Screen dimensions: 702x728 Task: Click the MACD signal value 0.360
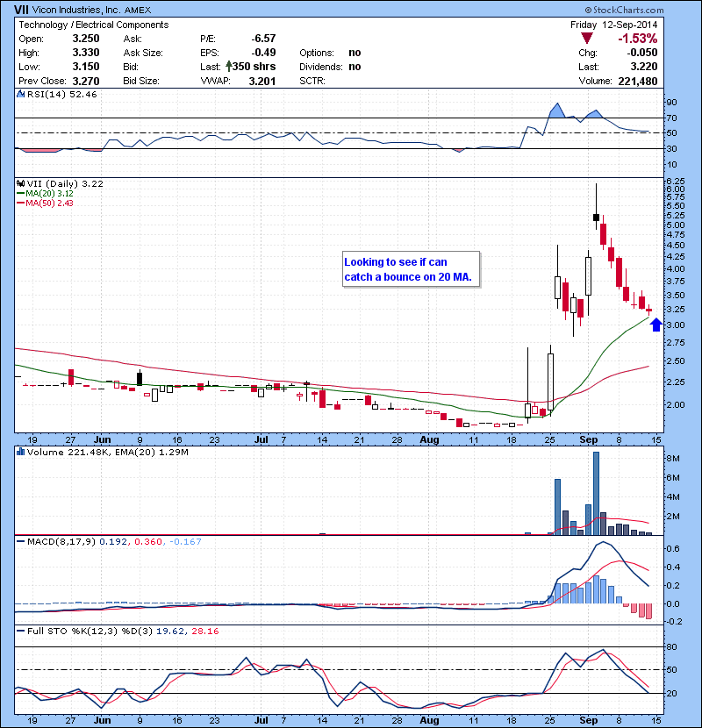coord(148,541)
